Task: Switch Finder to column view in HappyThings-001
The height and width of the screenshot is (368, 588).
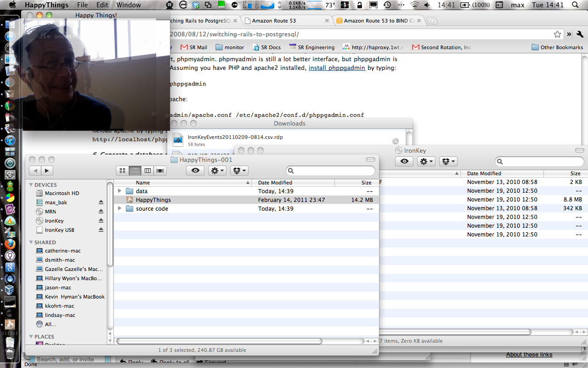Action: pos(147,171)
